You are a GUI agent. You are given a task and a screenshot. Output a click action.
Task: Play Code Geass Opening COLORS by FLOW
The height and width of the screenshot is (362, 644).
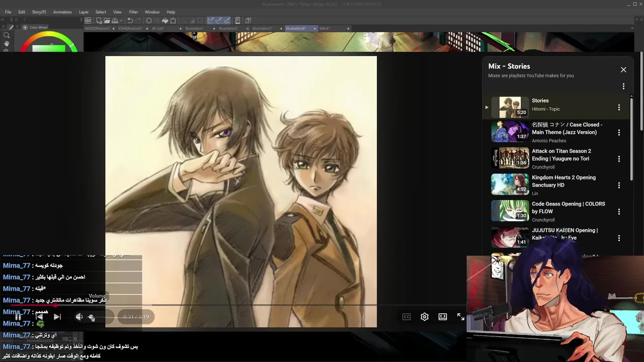coord(569,208)
